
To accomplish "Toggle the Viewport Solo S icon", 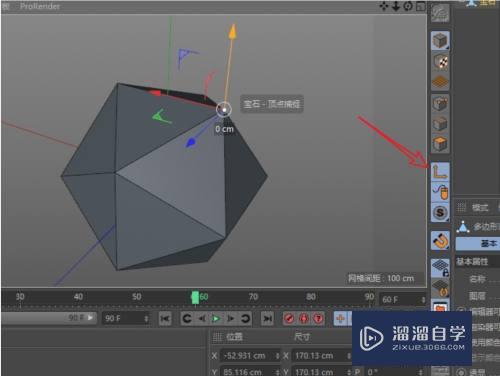I will click(440, 212).
